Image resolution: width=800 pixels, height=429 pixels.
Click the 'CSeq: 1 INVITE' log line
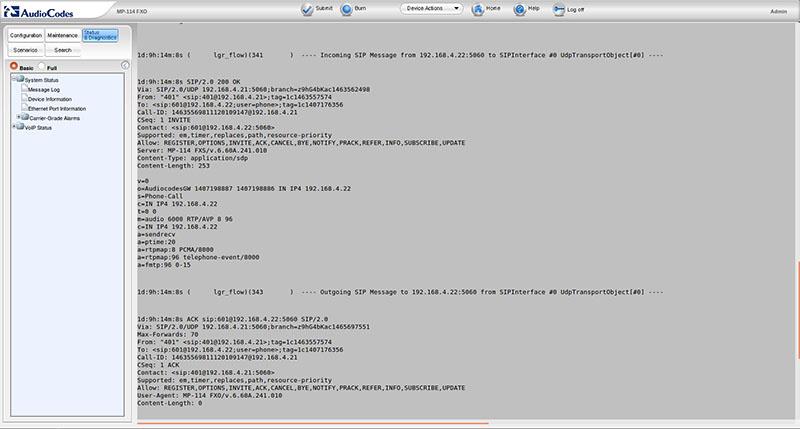[164, 120]
